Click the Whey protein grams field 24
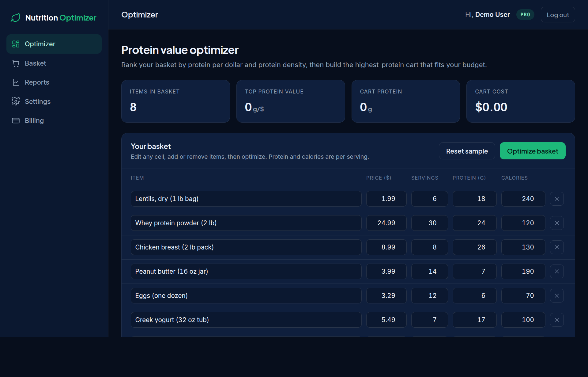 pyautogui.click(x=475, y=223)
